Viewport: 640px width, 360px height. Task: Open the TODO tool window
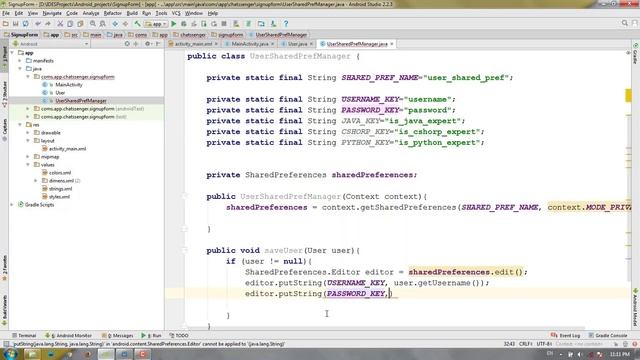[x=179, y=336]
